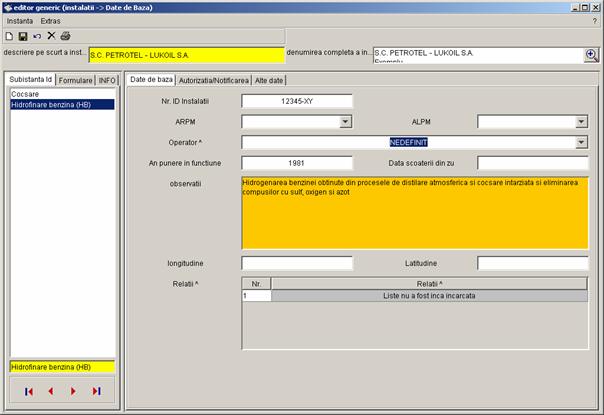Open the Instanta menu
Image resolution: width=604 pixels, height=415 pixels.
(20, 20)
